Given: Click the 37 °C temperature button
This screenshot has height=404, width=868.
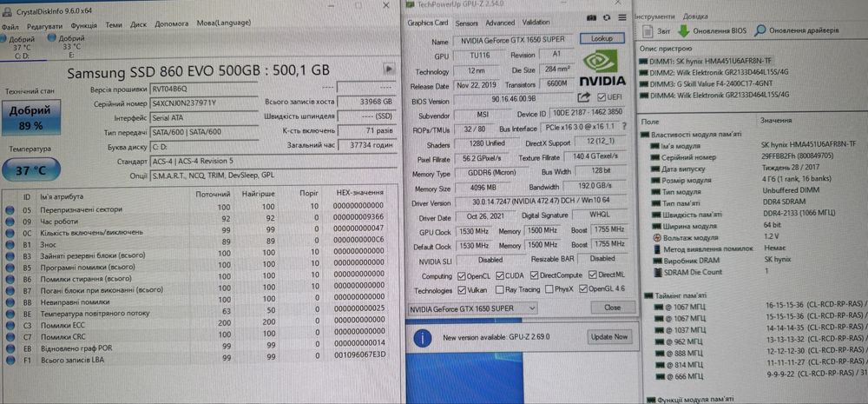Looking at the screenshot, I should [x=30, y=170].
